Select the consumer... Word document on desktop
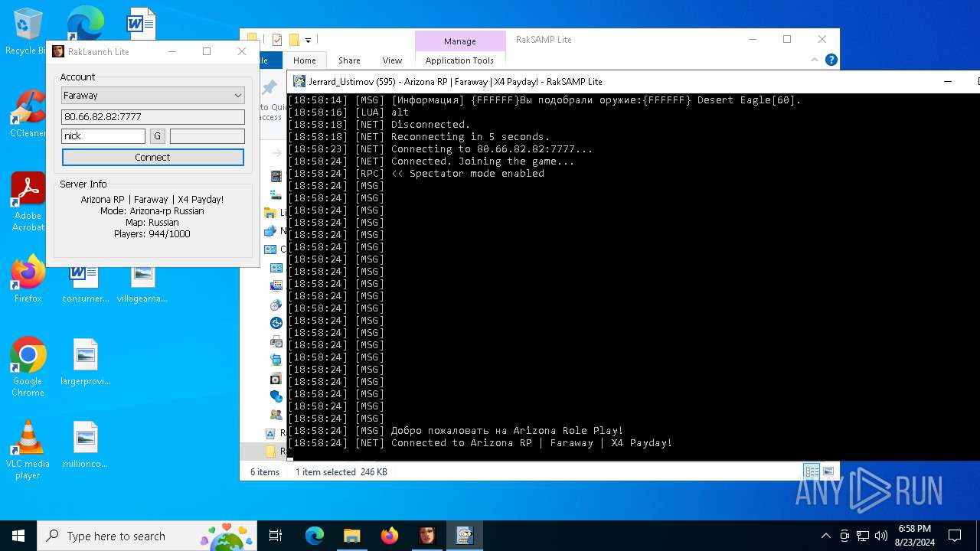The width and height of the screenshot is (980, 551). pos(86,285)
